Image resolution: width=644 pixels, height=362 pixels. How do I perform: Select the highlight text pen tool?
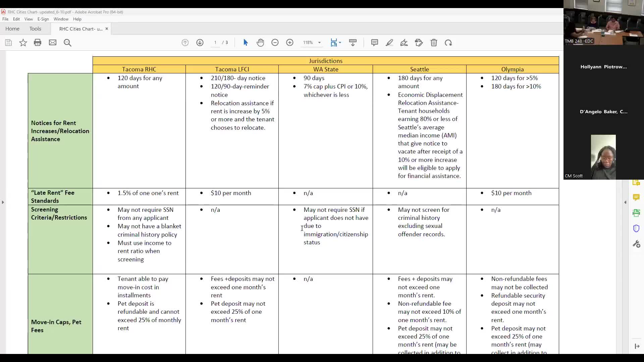coord(389,43)
